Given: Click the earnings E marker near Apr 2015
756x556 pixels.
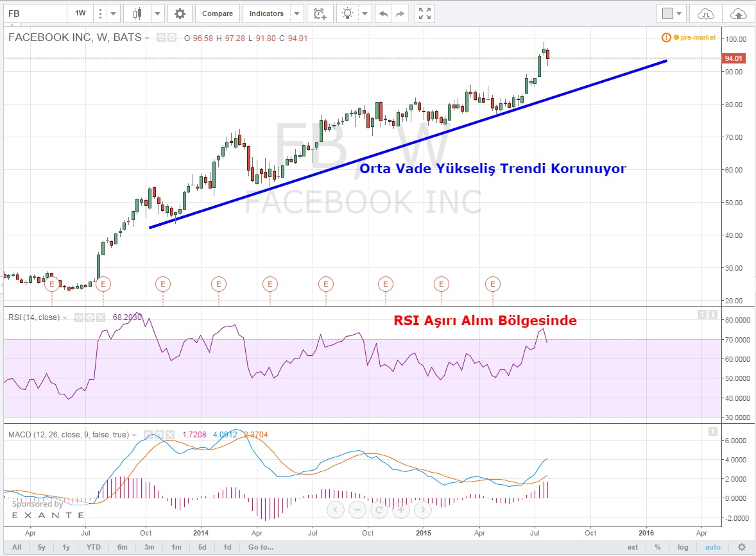Looking at the screenshot, I should pos(493,284).
